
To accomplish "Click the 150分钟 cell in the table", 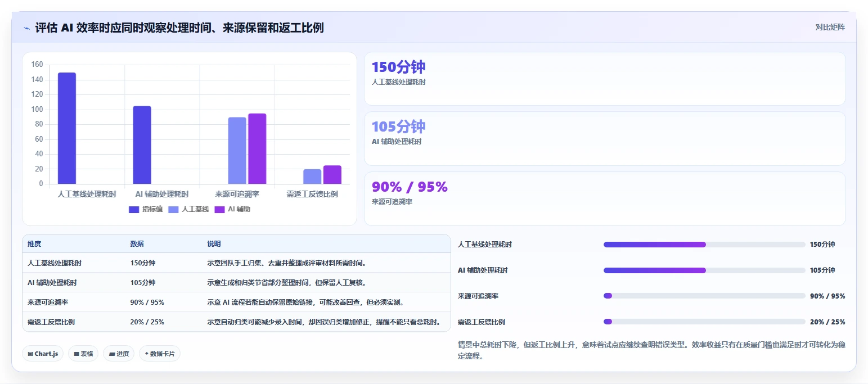I will pos(143,263).
